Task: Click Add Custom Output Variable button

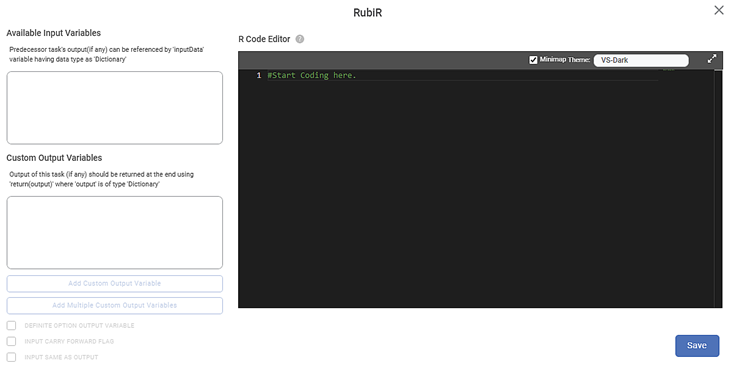Action: 115,283
